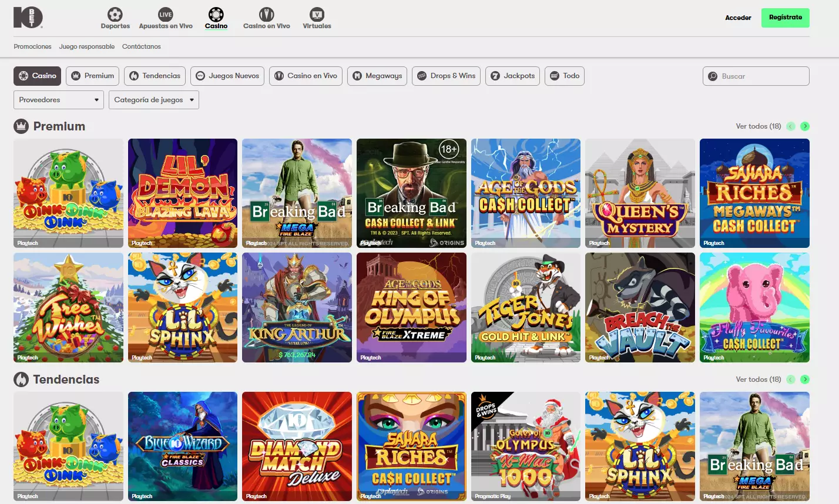Select the Tendencias category tab

[x=155, y=76]
